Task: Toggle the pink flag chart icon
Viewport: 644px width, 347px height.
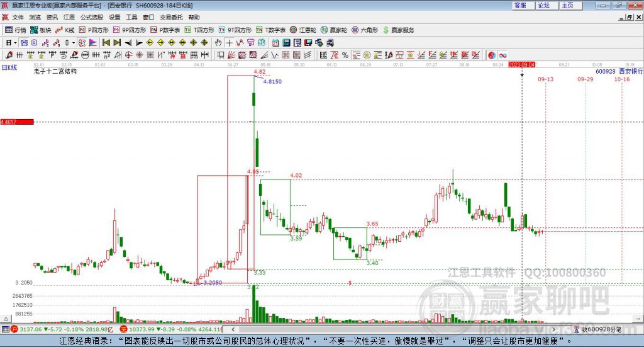Action: tap(93, 43)
